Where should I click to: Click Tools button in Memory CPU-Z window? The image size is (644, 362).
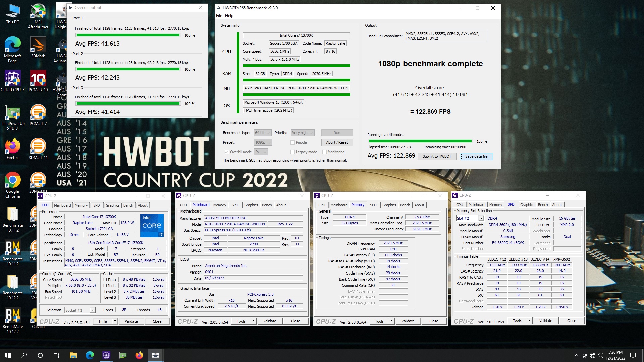379,321
